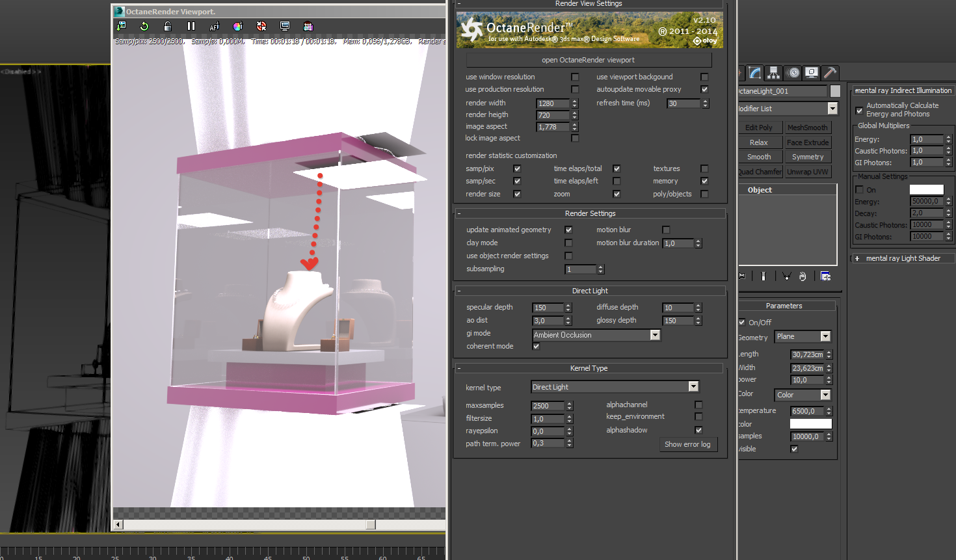Uncheck samp/pix statistic checkbox
The width and height of the screenshot is (956, 560).
(517, 168)
